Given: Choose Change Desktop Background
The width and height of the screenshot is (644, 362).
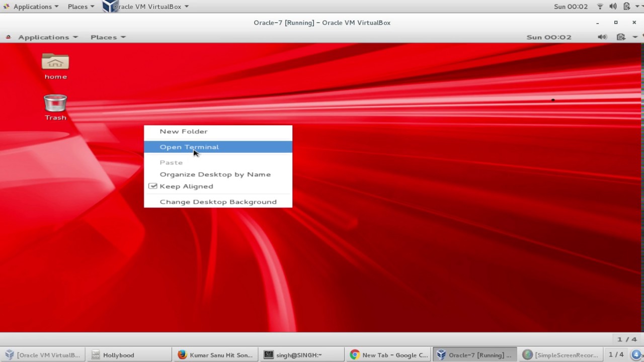Looking at the screenshot, I should click(218, 202).
